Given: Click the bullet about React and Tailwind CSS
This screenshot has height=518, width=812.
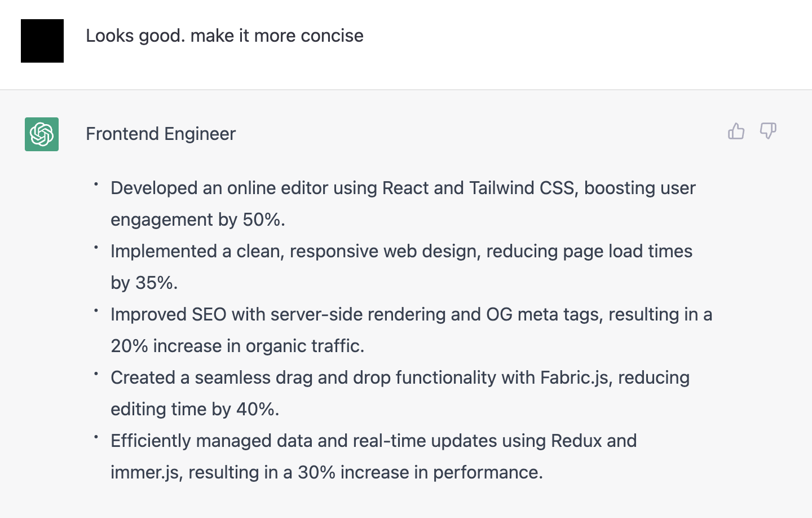Looking at the screenshot, I should 403,203.
